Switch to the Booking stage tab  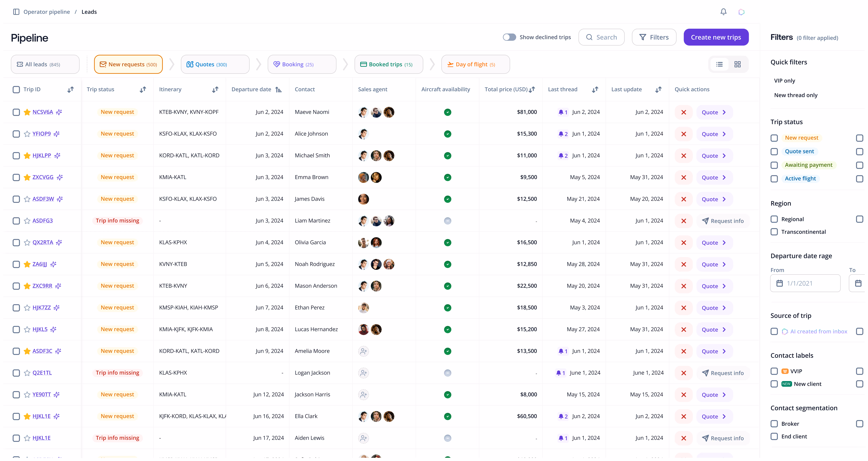click(302, 64)
